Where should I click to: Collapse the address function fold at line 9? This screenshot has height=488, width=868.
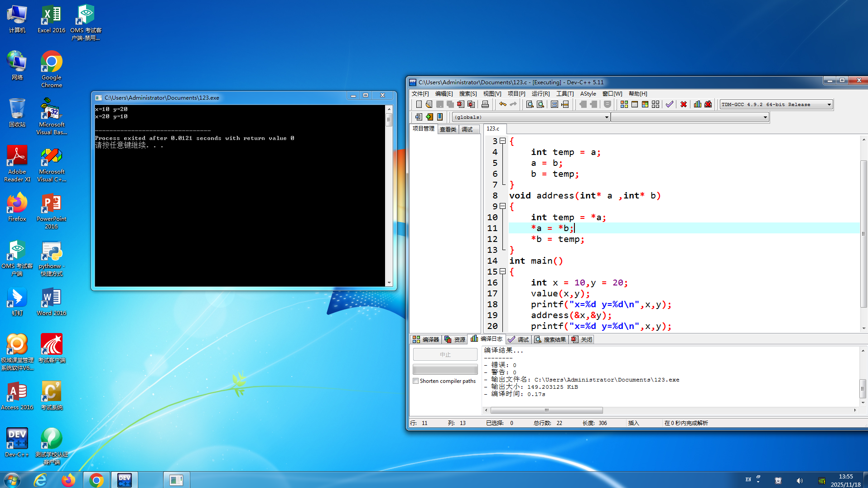[x=502, y=206]
